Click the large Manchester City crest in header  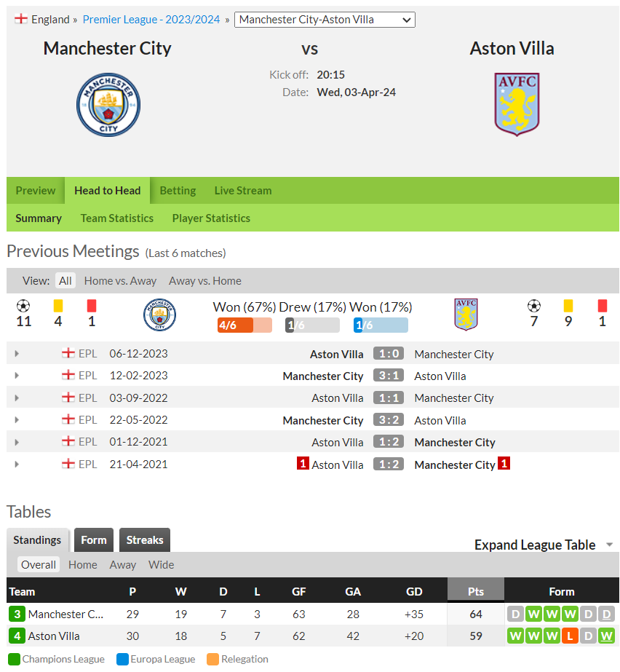(x=108, y=105)
